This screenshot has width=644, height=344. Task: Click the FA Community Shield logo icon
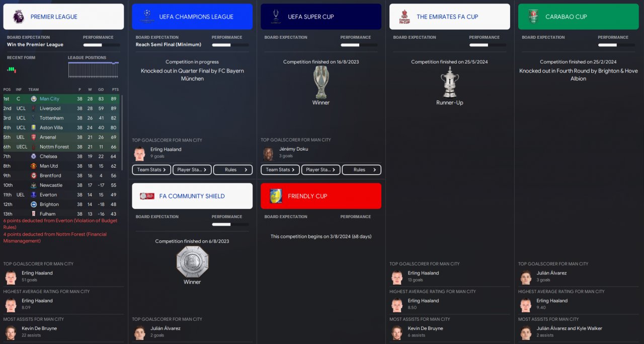147,196
